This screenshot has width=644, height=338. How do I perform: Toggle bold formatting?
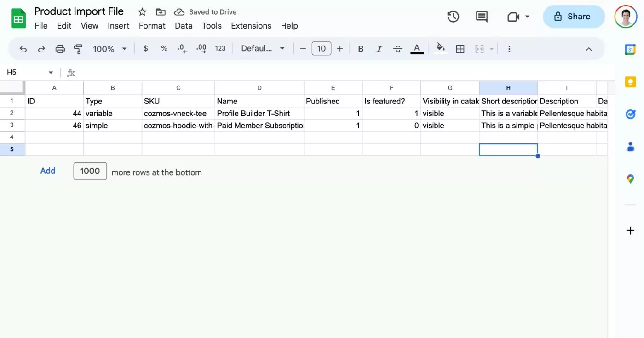pyautogui.click(x=361, y=49)
